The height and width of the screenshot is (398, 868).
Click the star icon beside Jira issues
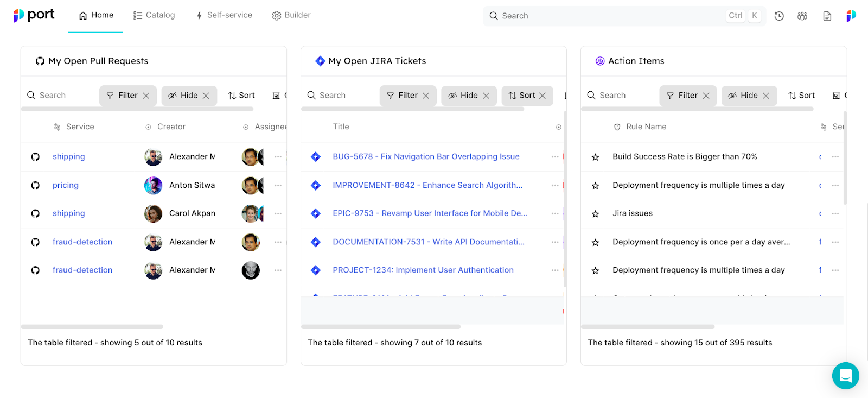click(595, 214)
